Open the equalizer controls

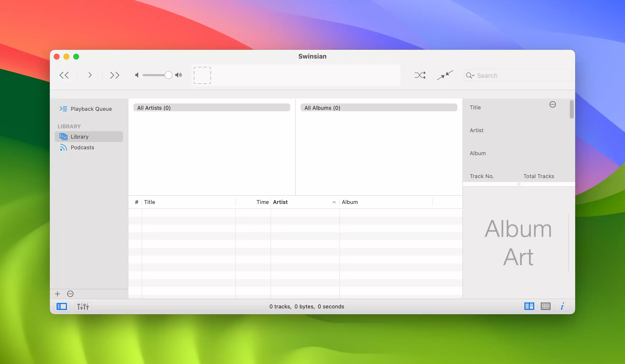coord(83,306)
